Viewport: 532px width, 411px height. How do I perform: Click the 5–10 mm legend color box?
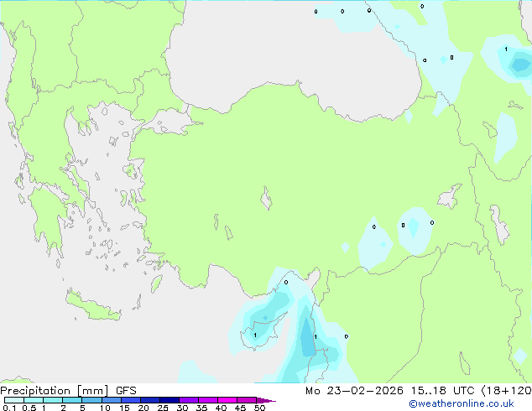[91, 400]
